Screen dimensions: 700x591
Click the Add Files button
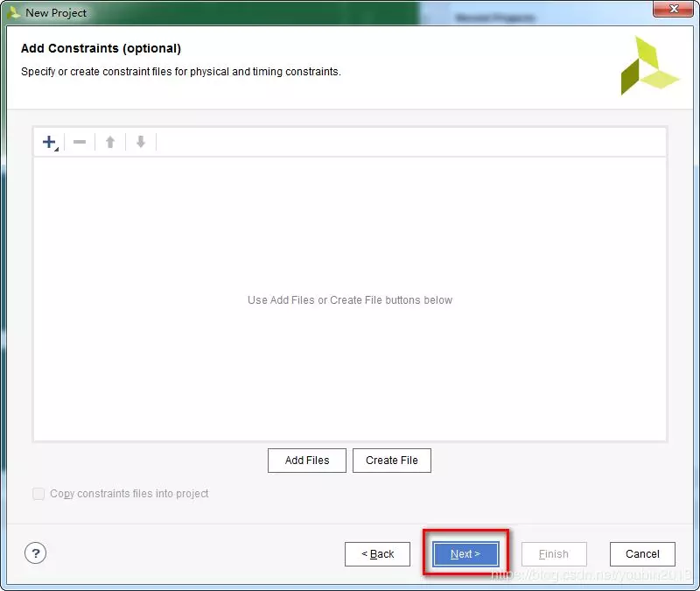(x=307, y=461)
